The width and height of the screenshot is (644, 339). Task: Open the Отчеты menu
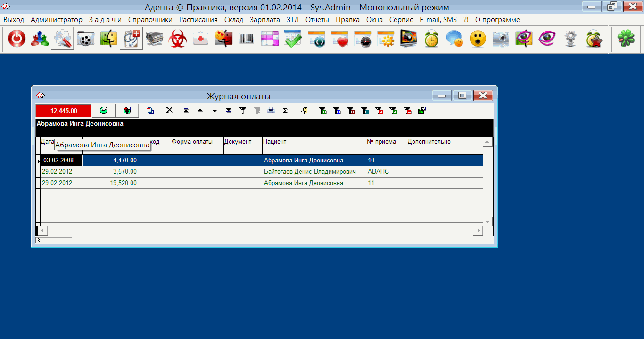pos(317,20)
